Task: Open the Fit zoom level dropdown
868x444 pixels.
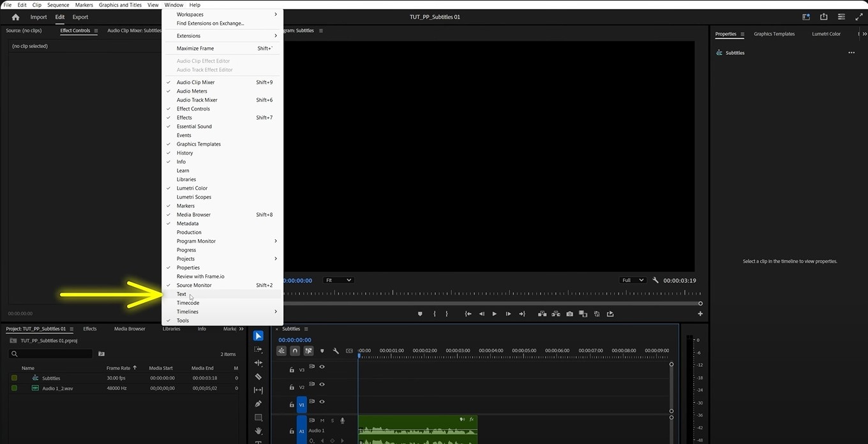Action: [x=338, y=280]
